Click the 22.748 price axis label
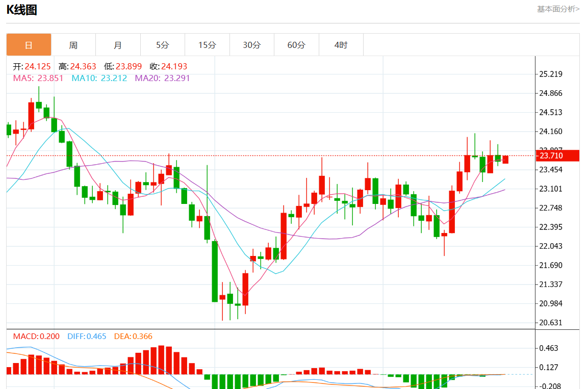Image resolution: width=588 pixels, height=389 pixels. (x=550, y=208)
